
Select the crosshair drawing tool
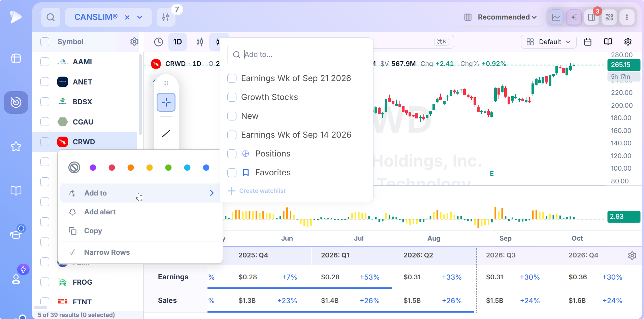pos(166,102)
